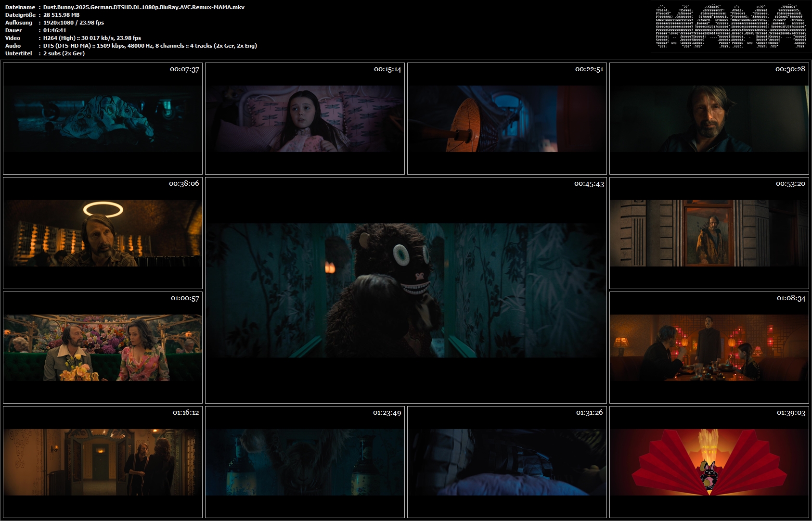Open the thumbnail stamped 01:31:26
This screenshot has width=812, height=521.
click(x=507, y=462)
